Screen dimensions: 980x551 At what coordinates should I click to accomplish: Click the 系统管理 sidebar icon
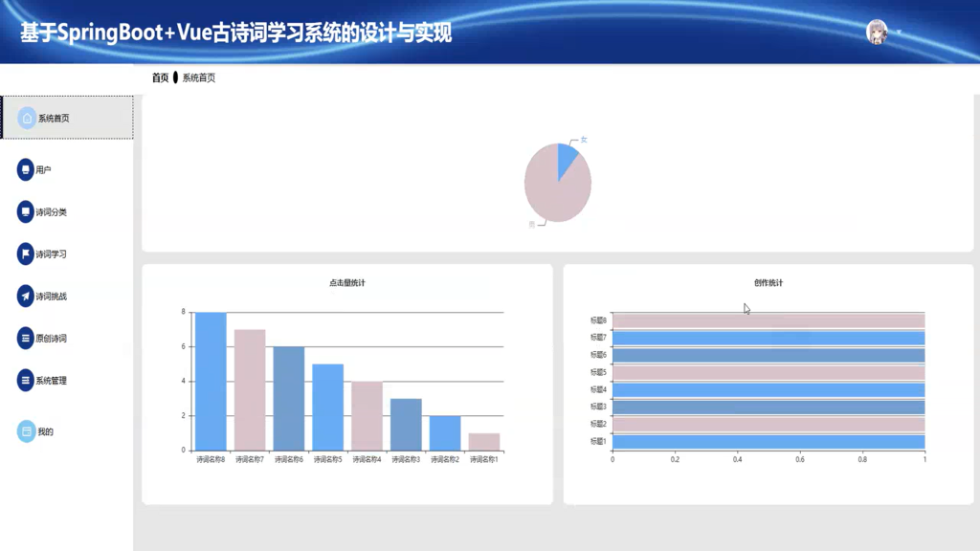click(25, 380)
